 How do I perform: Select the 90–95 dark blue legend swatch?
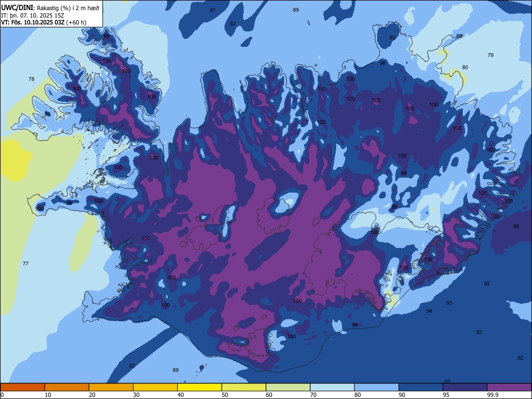tap(421, 387)
